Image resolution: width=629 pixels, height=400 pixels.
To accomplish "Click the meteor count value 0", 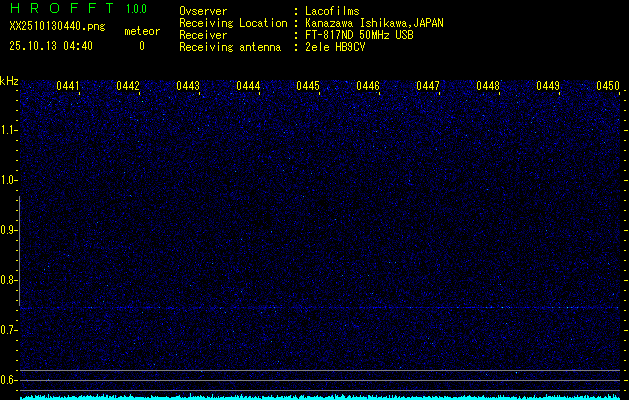I will pyautogui.click(x=141, y=46).
